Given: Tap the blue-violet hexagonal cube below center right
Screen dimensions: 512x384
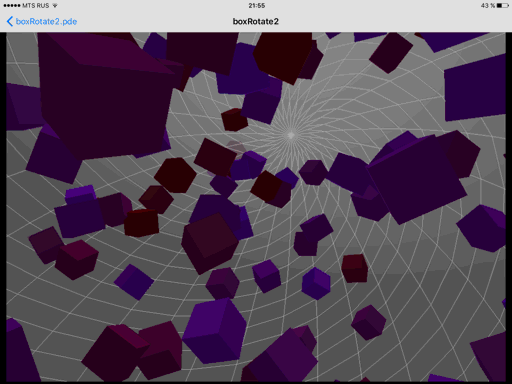Looking at the screenshot, I should [316, 283].
